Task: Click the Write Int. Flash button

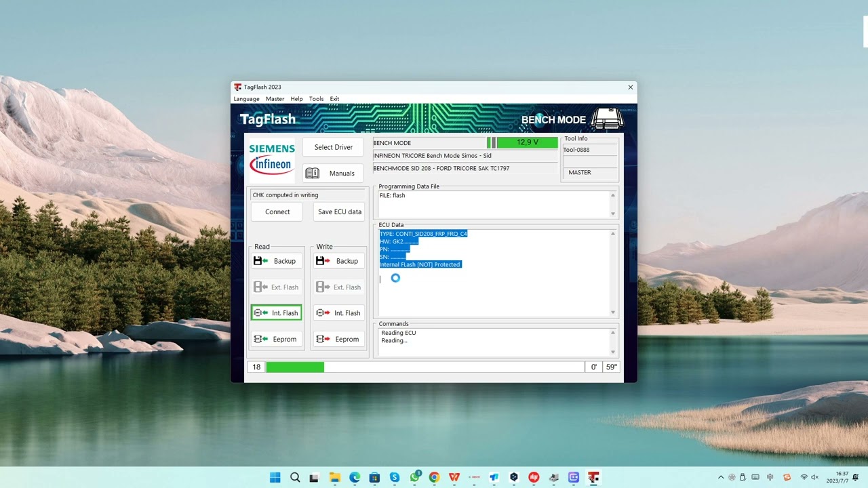Action: pyautogui.click(x=338, y=313)
